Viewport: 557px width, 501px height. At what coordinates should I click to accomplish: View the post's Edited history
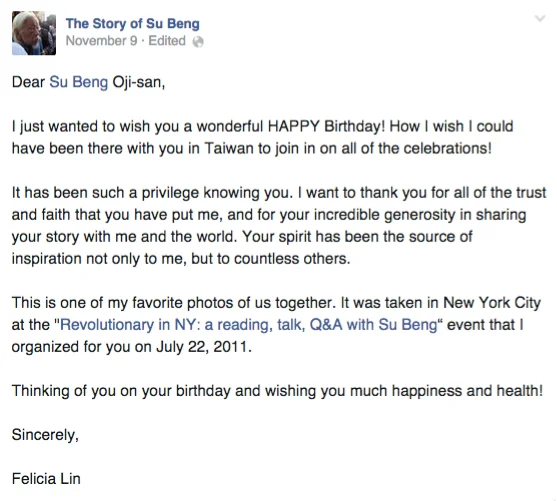(167, 41)
